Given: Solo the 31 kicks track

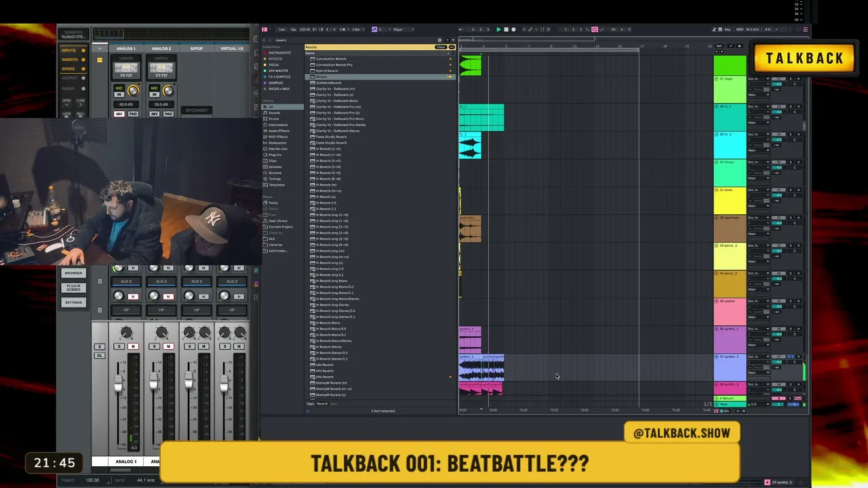Looking at the screenshot, I should click(790, 190).
